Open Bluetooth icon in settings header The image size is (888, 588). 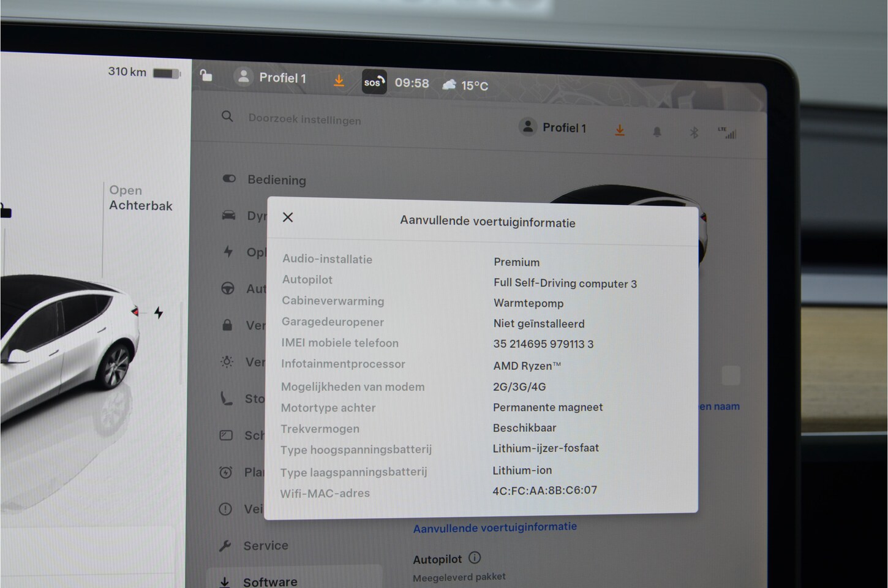click(x=693, y=132)
